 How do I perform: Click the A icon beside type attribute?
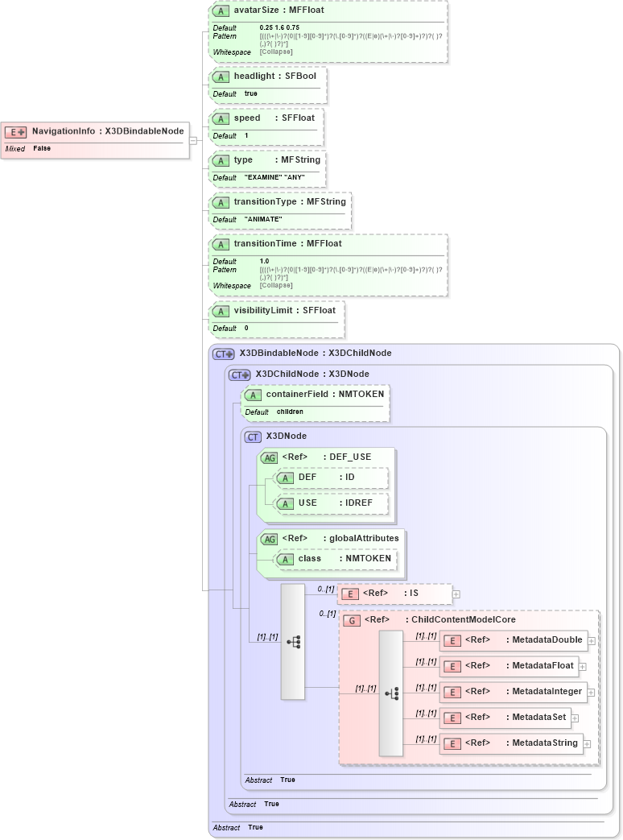pos(221,161)
